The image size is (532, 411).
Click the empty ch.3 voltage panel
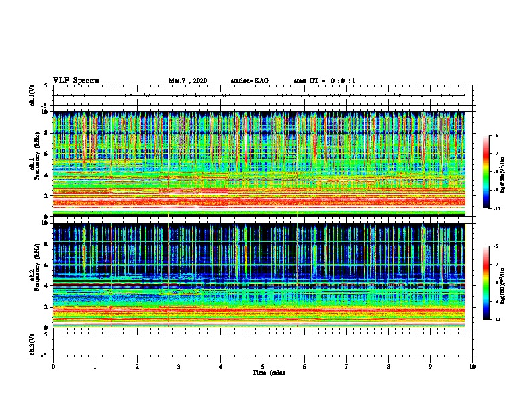pyautogui.click(x=263, y=345)
